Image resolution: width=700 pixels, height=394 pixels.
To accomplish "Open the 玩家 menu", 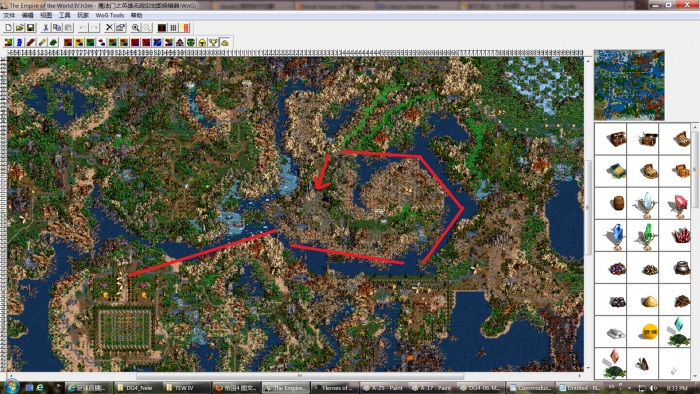I will pyautogui.click(x=83, y=15).
